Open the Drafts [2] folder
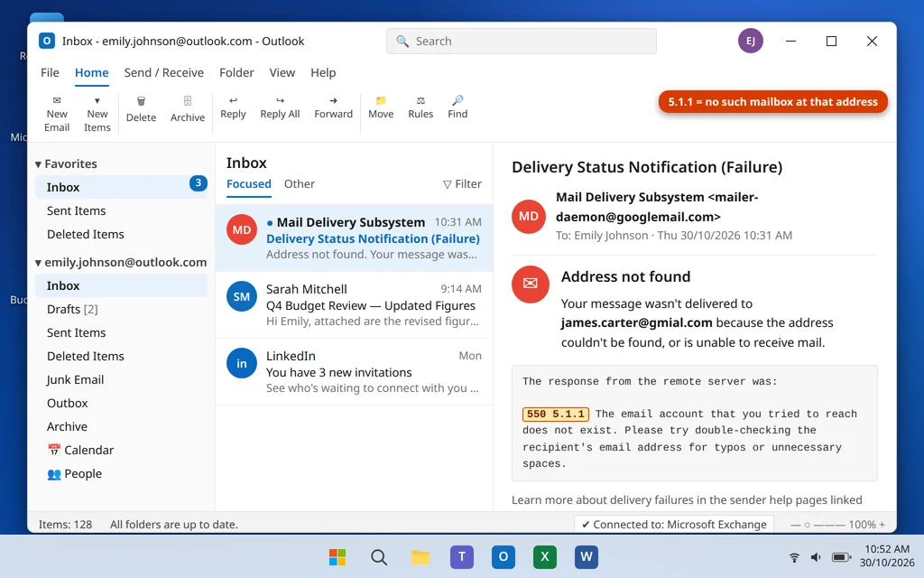924x578 pixels. pos(121,309)
